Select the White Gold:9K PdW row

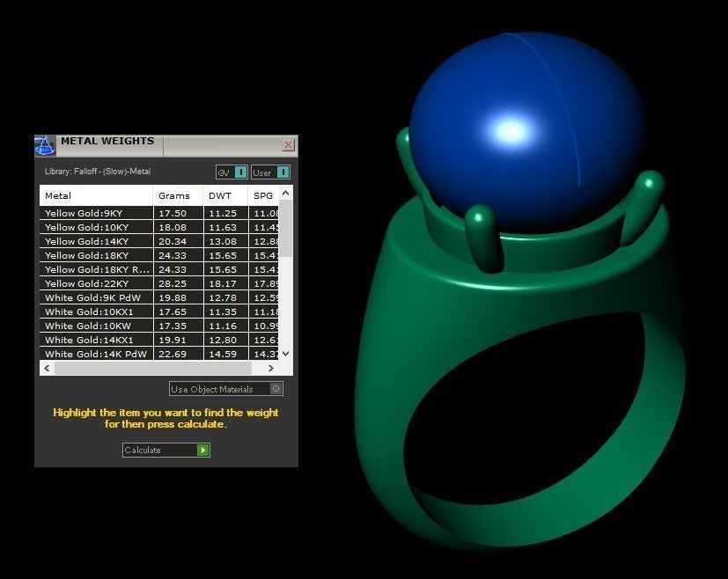(x=159, y=297)
